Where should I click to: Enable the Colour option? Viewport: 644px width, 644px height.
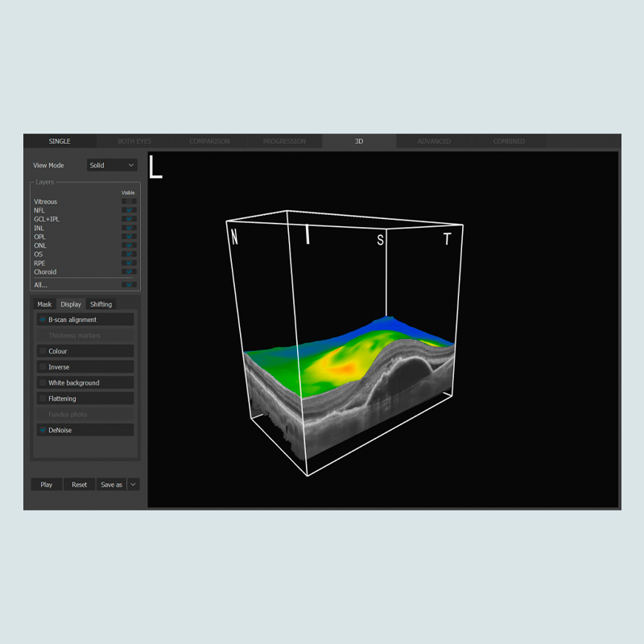point(43,351)
